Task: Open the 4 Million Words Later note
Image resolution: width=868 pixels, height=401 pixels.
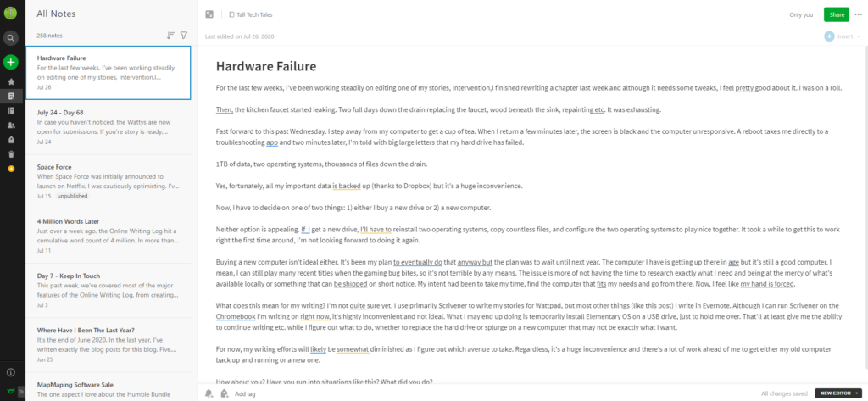Action: [108, 236]
